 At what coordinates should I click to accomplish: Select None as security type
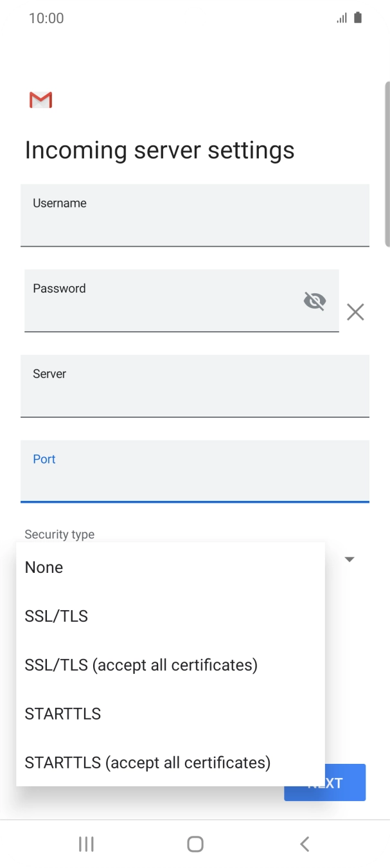43,567
